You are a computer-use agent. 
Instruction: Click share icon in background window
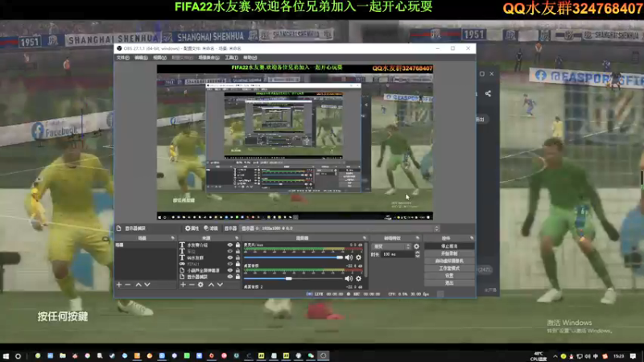488,93
